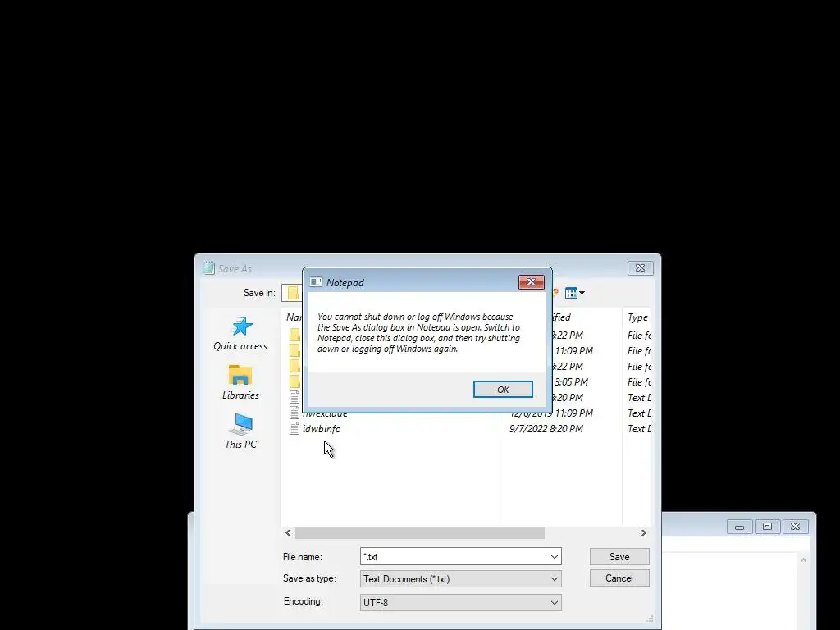Close the Save As dialog
Image resolution: width=840 pixels, height=630 pixels.
tap(640, 268)
